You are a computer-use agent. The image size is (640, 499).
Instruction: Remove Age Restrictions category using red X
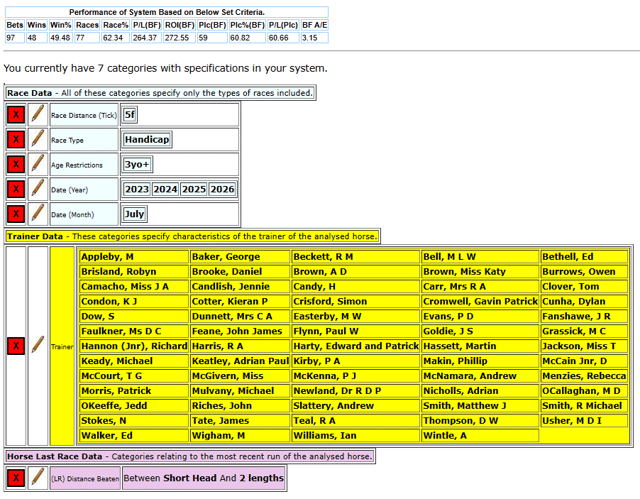coord(16,164)
